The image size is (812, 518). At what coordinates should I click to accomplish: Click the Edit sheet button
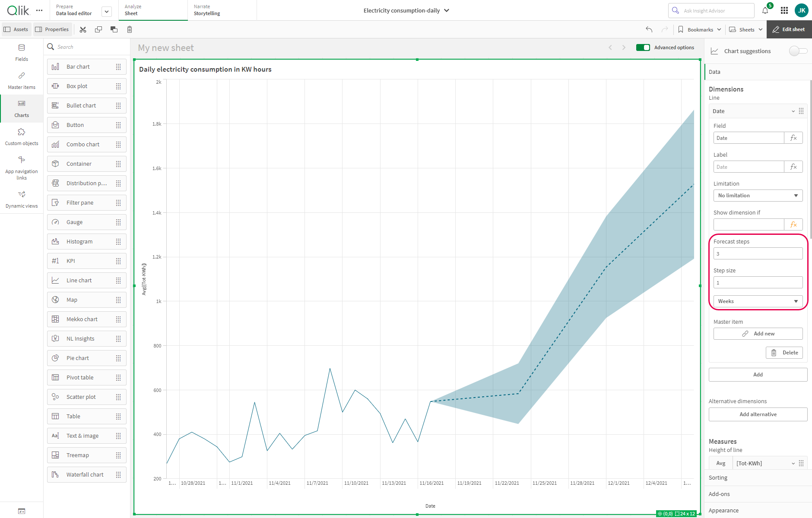coord(789,29)
